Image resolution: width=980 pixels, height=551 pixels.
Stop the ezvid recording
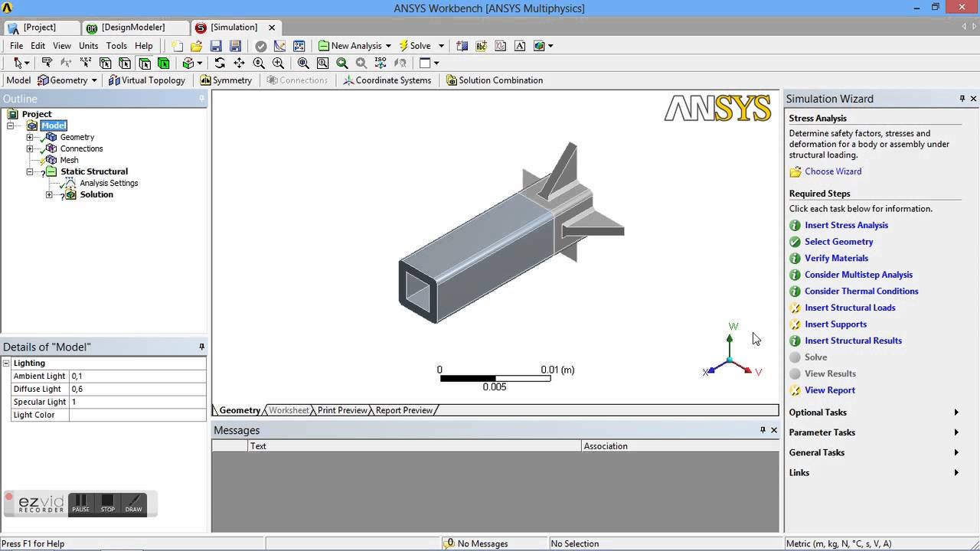point(108,504)
